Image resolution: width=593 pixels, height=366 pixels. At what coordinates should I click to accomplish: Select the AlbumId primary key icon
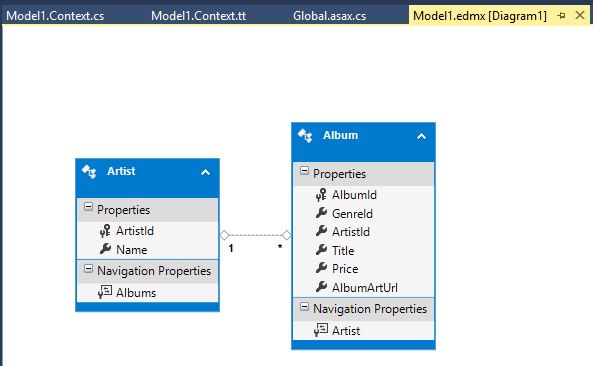click(x=321, y=195)
